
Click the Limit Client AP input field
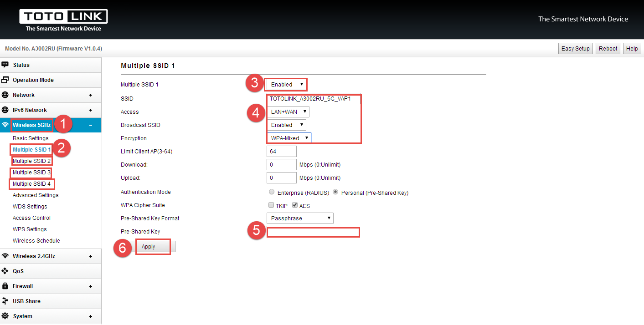pyautogui.click(x=282, y=152)
